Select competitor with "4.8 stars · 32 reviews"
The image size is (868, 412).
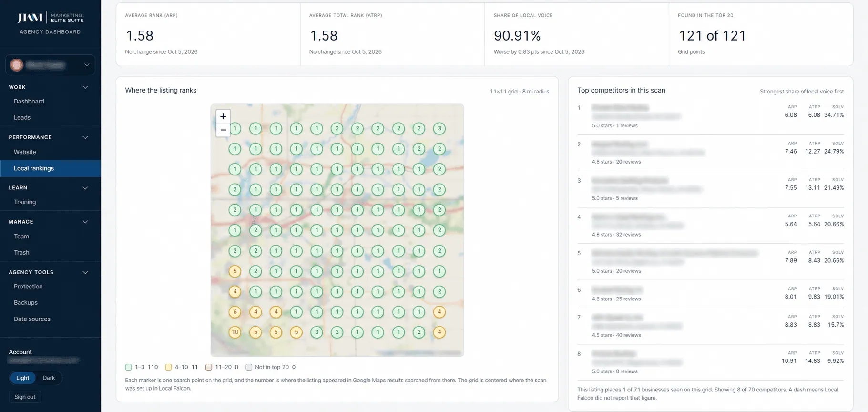[711, 226]
